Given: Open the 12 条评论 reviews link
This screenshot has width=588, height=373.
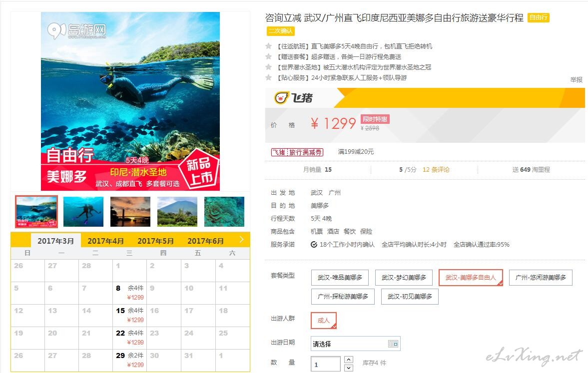Looking at the screenshot, I should tap(436, 169).
